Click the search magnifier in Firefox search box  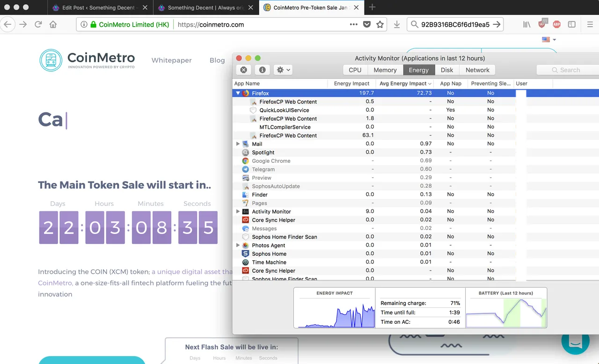[414, 24]
